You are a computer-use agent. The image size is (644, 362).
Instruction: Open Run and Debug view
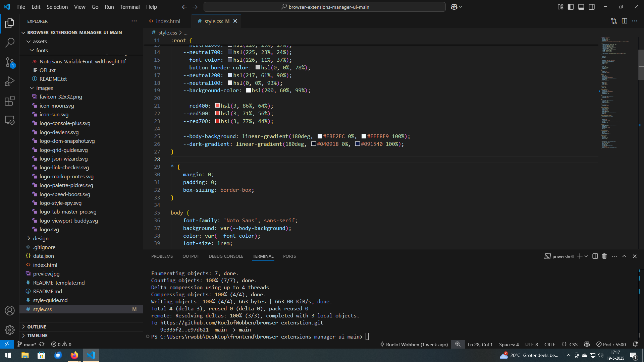coord(10,81)
